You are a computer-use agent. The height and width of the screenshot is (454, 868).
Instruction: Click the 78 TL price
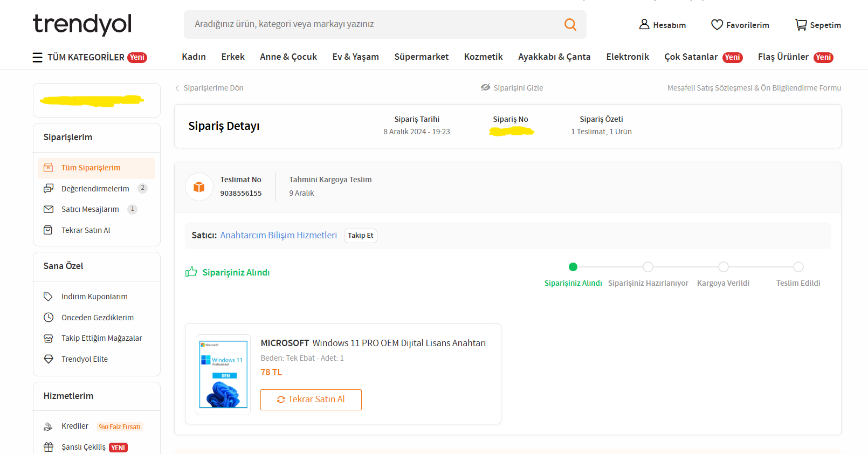point(271,372)
